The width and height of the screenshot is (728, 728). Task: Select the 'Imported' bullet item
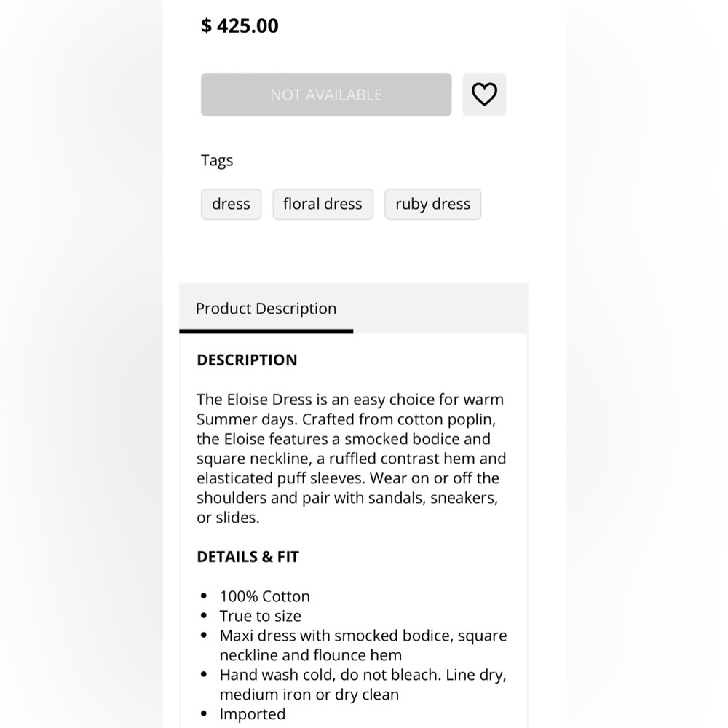[253, 714]
